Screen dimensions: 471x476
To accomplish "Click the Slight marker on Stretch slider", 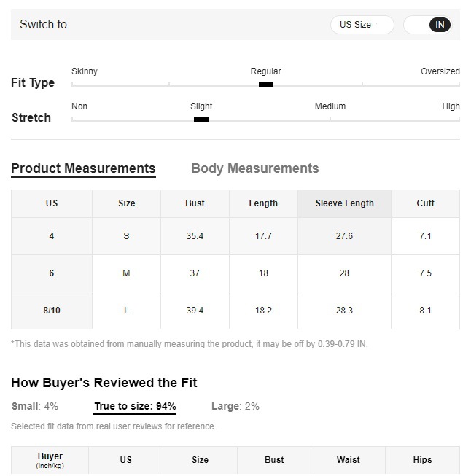I will coord(201,120).
